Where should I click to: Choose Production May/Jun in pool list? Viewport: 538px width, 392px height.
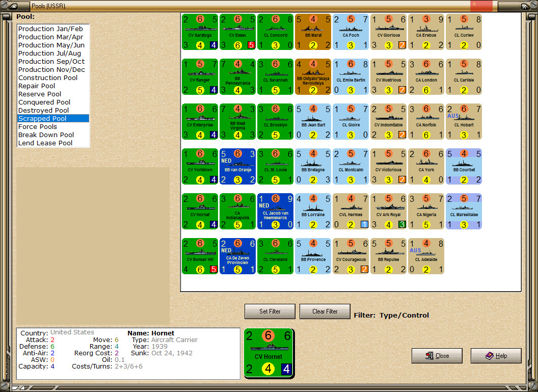(x=53, y=45)
